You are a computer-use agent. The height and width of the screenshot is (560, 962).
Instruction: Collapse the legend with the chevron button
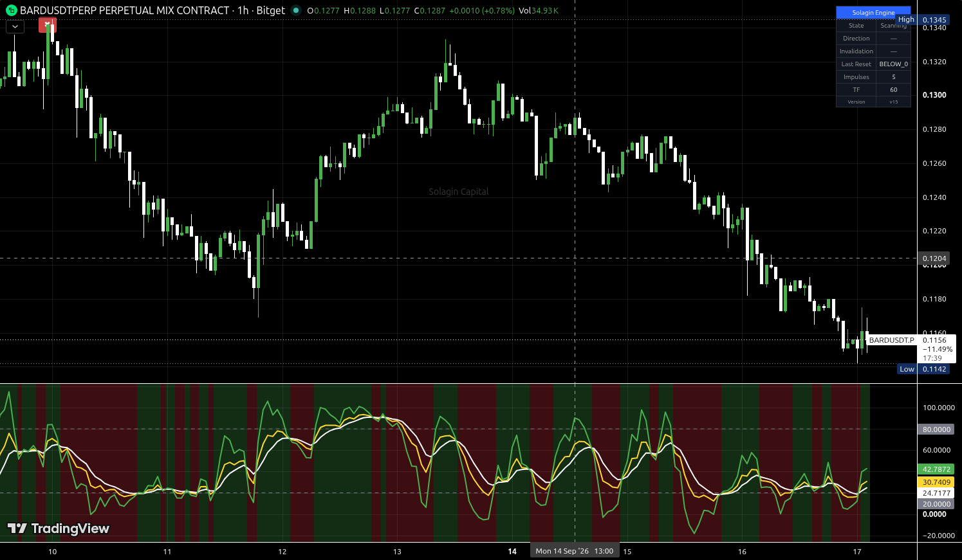click(x=15, y=26)
